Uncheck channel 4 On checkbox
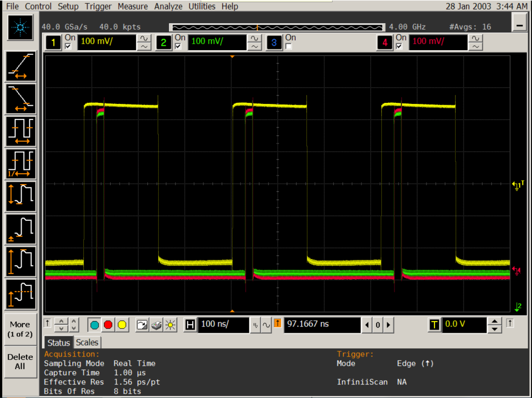 (399, 46)
